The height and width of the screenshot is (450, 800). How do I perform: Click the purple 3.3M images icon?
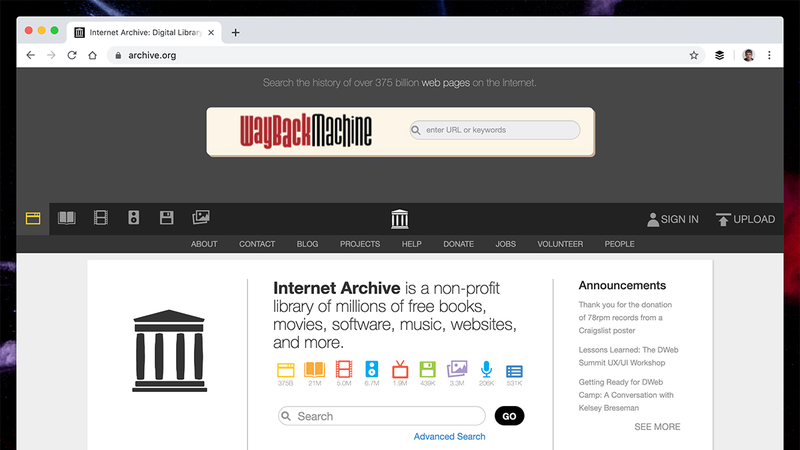click(457, 369)
